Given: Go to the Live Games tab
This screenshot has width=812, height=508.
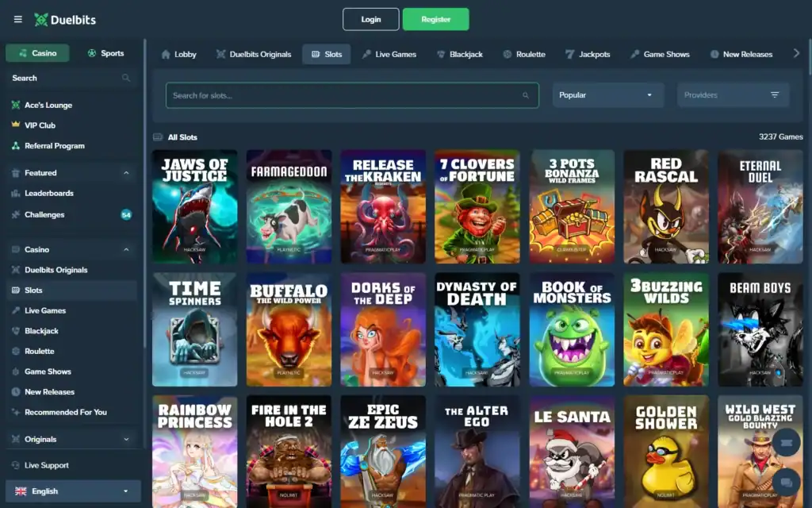Looking at the screenshot, I should pyautogui.click(x=389, y=54).
